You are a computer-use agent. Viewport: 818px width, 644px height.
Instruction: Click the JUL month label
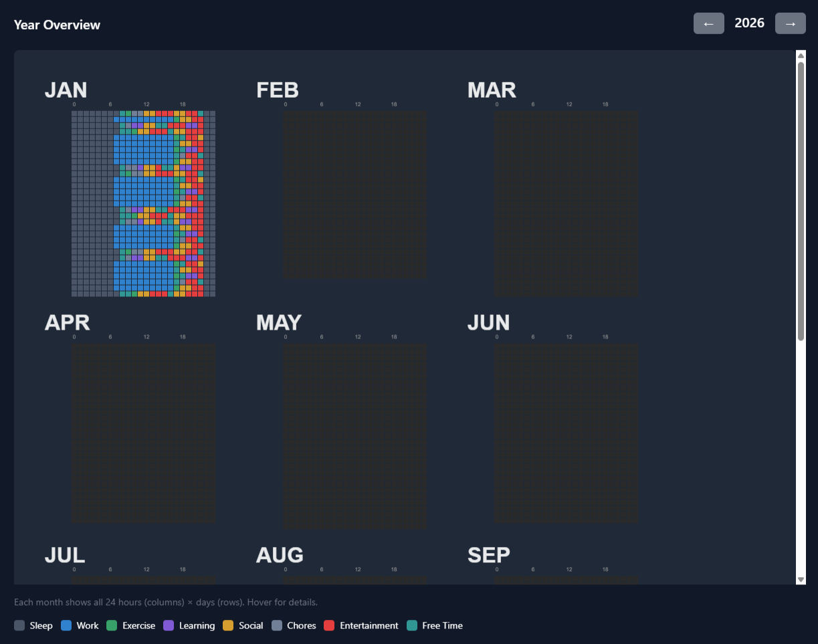[x=65, y=555]
